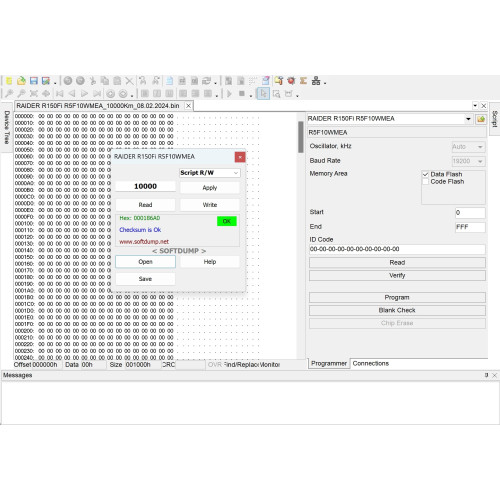The image size is (500, 500).
Task: Click the network connections toolbar icon
Action: pos(316,81)
